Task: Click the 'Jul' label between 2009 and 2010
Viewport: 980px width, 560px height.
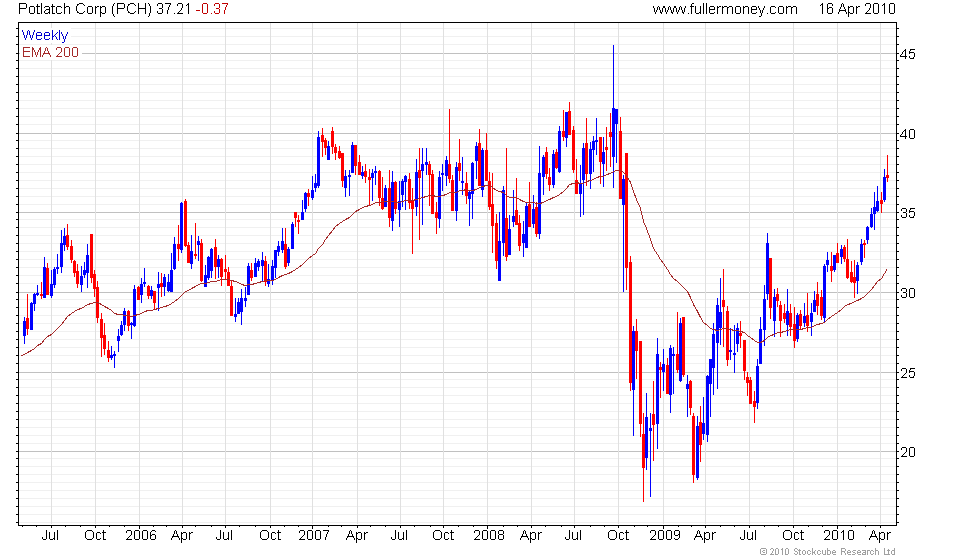Action: coord(748,536)
